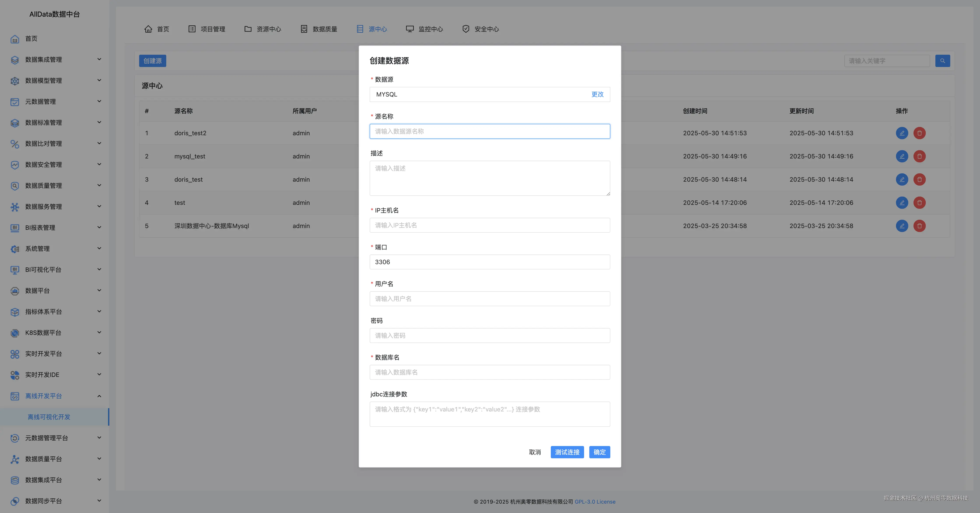Click the 取消 cancel button

point(534,452)
